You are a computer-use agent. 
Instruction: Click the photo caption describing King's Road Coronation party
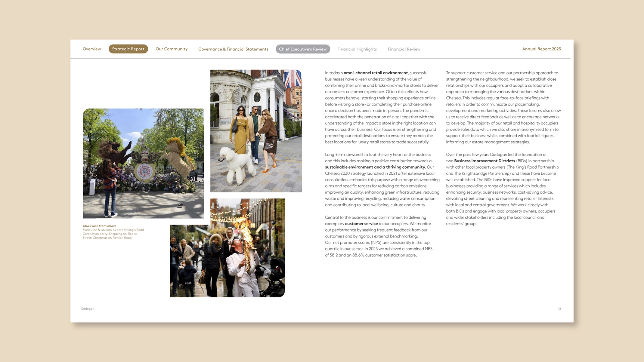[x=113, y=234]
